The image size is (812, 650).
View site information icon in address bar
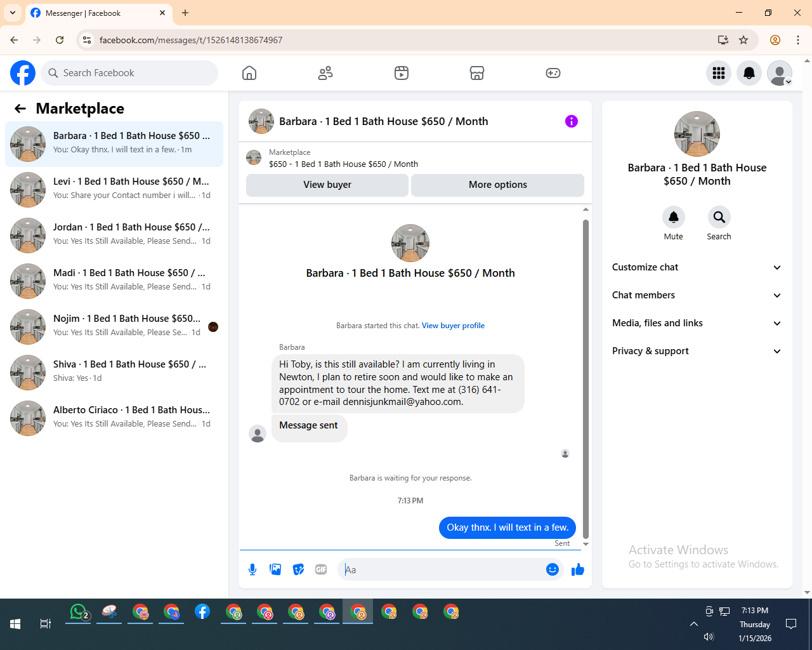click(x=88, y=40)
